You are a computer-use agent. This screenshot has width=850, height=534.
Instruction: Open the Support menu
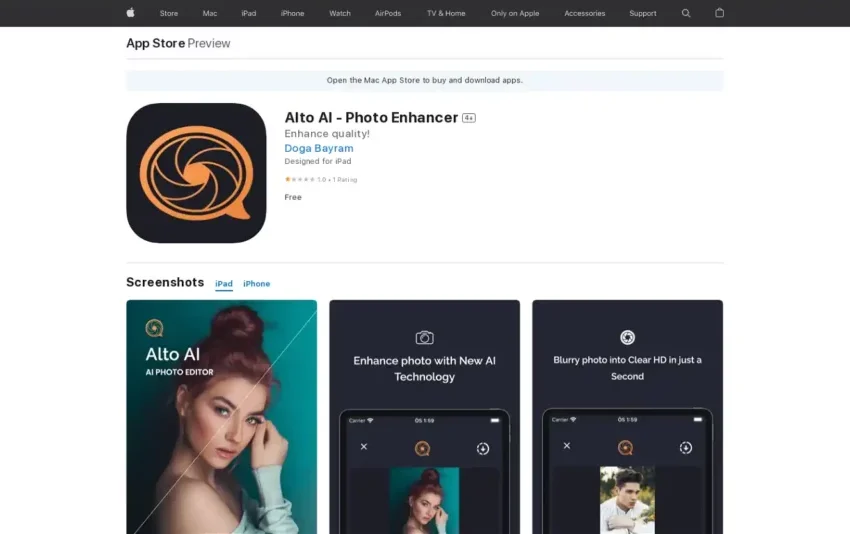[643, 13]
